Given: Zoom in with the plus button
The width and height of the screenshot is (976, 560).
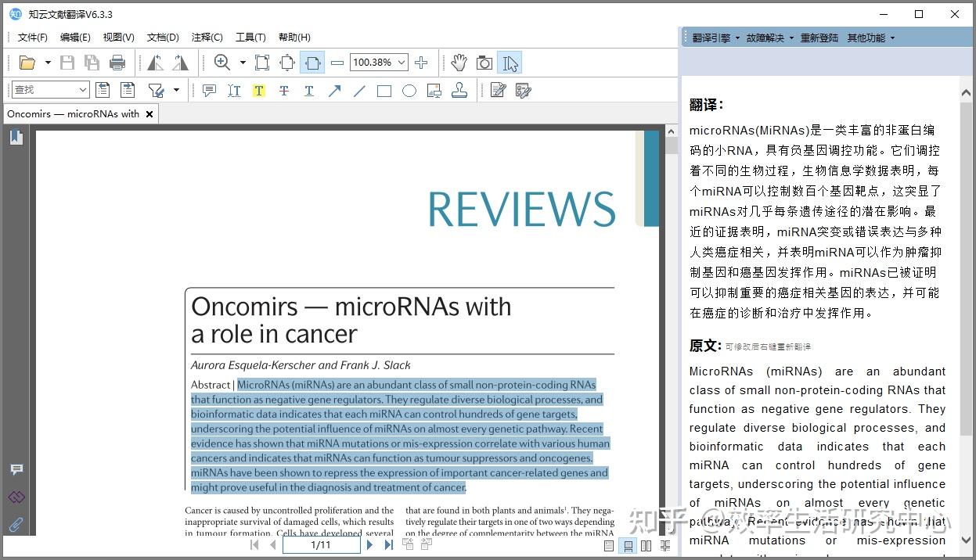Looking at the screenshot, I should (x=421, y=63).
